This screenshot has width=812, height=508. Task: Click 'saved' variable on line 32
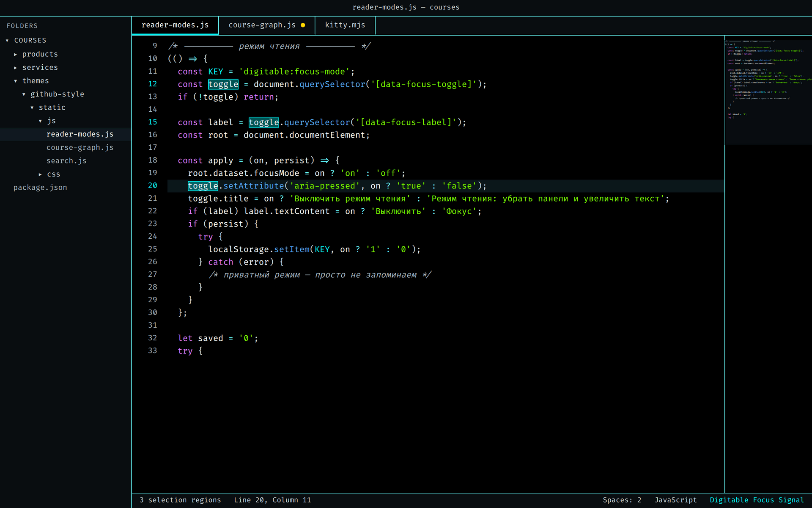click(x=211, y=338)
